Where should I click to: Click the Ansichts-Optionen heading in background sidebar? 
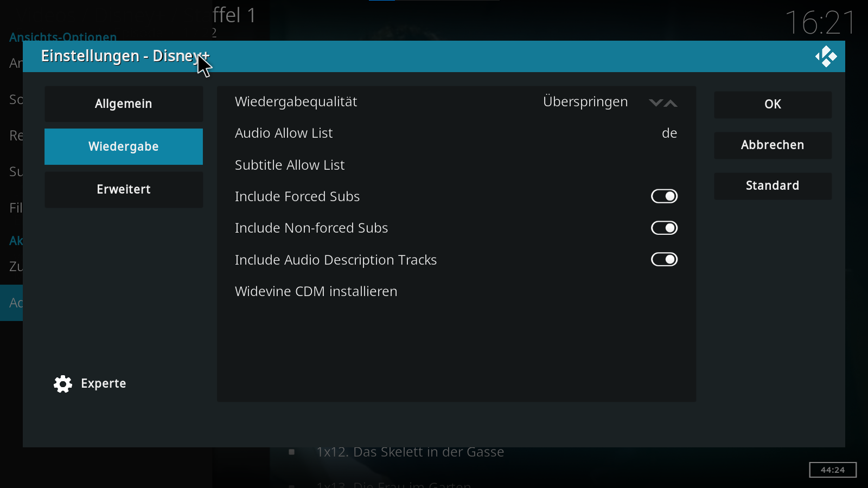63,37
